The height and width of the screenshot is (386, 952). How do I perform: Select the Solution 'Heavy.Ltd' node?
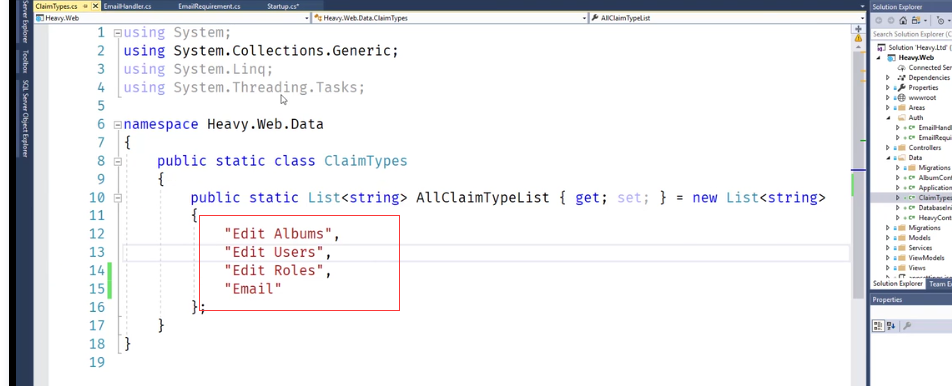pos(914,47)
